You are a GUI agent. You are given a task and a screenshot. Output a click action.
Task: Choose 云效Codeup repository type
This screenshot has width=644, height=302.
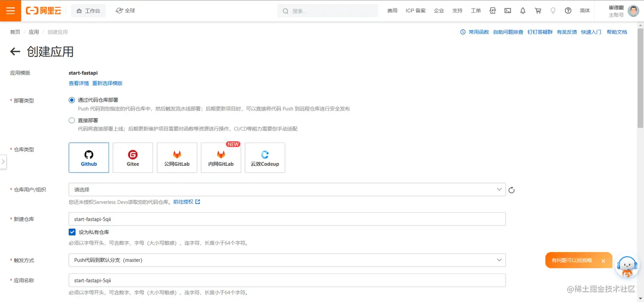[x=265, y=157]
